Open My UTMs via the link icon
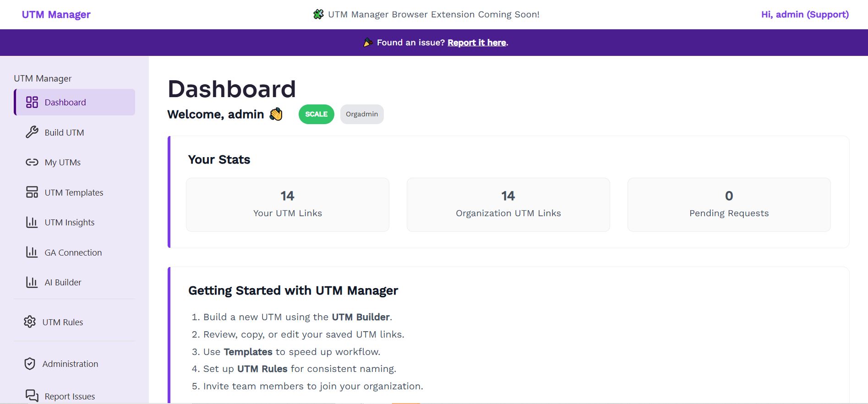 click(x=31, y=162)
